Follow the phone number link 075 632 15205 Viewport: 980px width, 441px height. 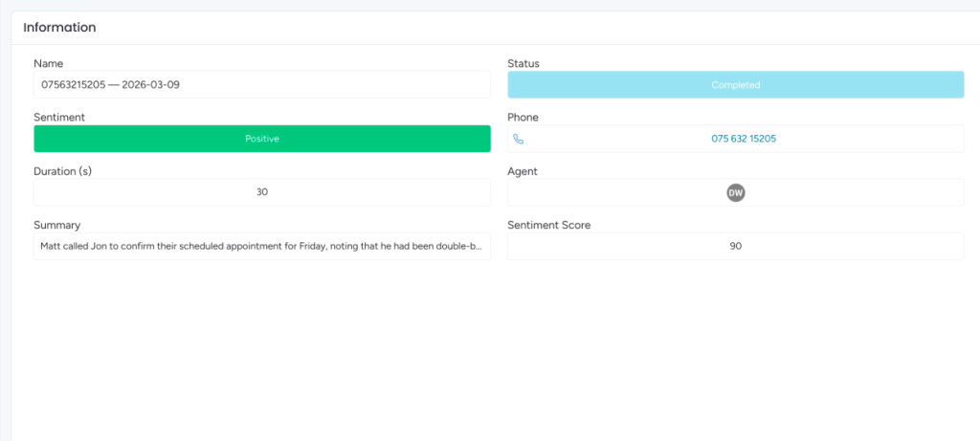click(x=744, y=139)
